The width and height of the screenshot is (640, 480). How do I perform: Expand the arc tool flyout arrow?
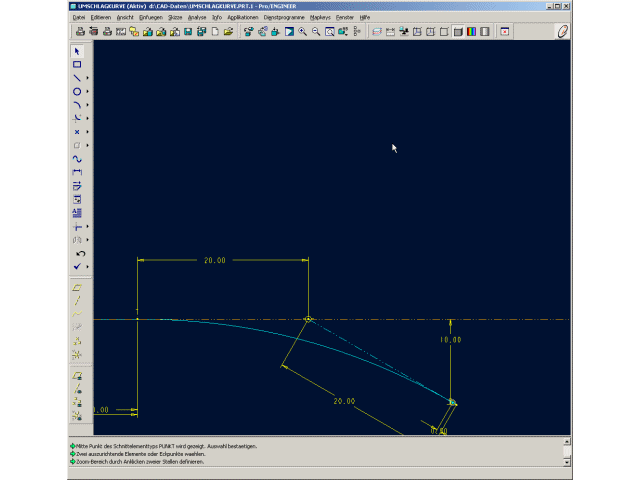pos(87,105)
